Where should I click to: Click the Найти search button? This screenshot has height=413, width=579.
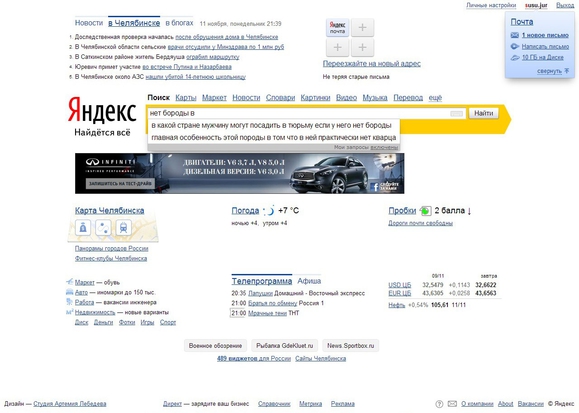483,113
